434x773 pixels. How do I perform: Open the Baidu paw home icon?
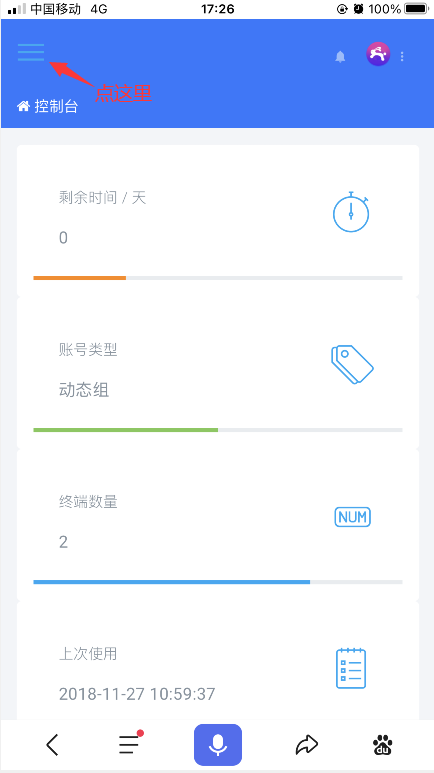click(383, 745)
